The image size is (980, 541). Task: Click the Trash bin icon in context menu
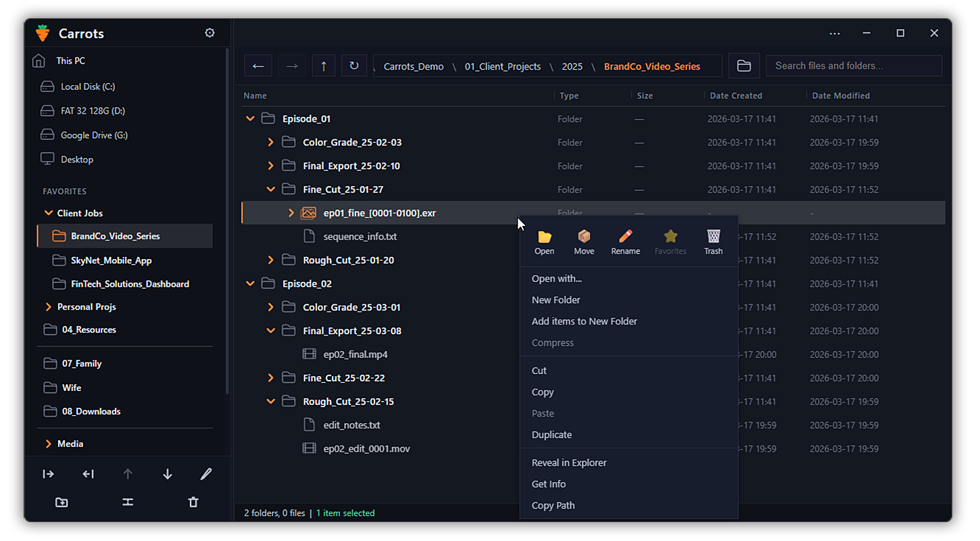[713, 237]
